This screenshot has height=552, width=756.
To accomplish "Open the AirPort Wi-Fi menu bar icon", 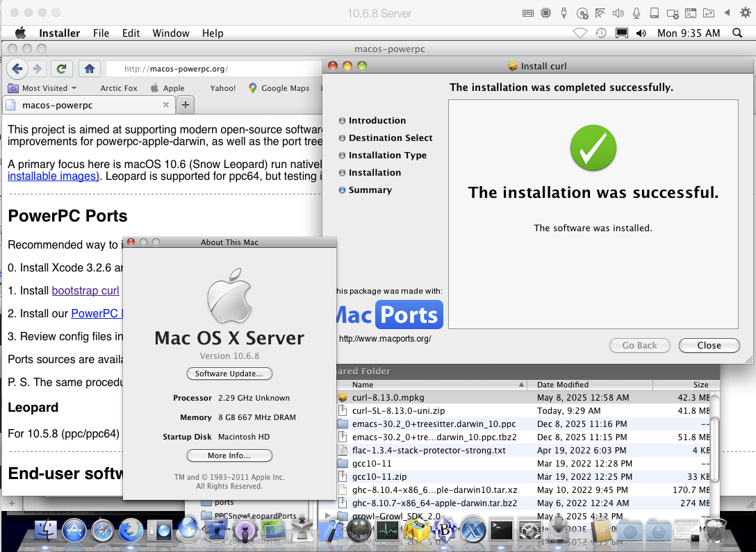I will (580, 33).
